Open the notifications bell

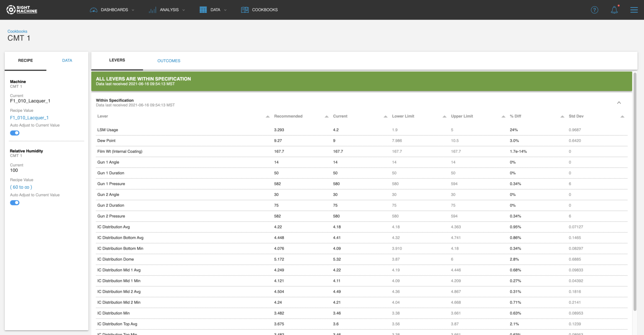[x=614, y=10]
